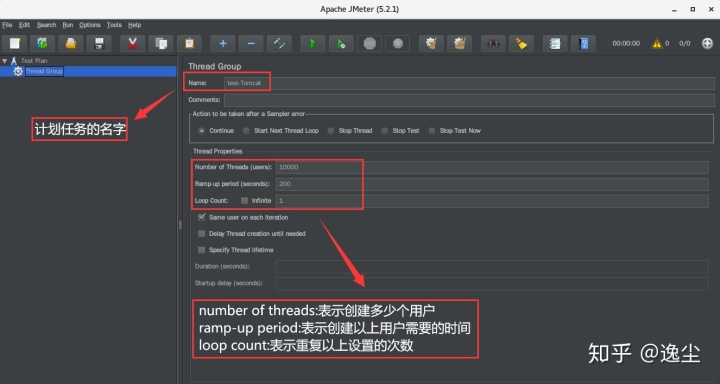The height and width of the screenshot is (384, 720).
Task: Enable Specify Thread lifetime checkbox
Action: point(202,250)
